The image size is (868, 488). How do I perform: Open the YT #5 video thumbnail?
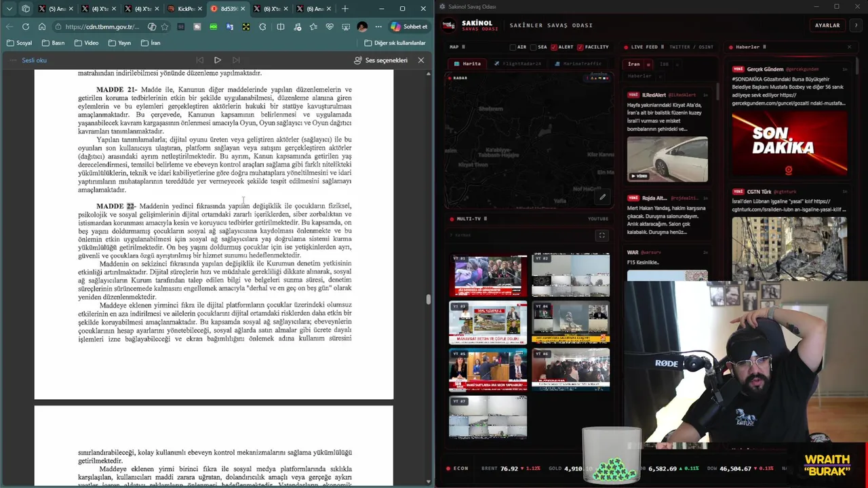click(488, 370)
